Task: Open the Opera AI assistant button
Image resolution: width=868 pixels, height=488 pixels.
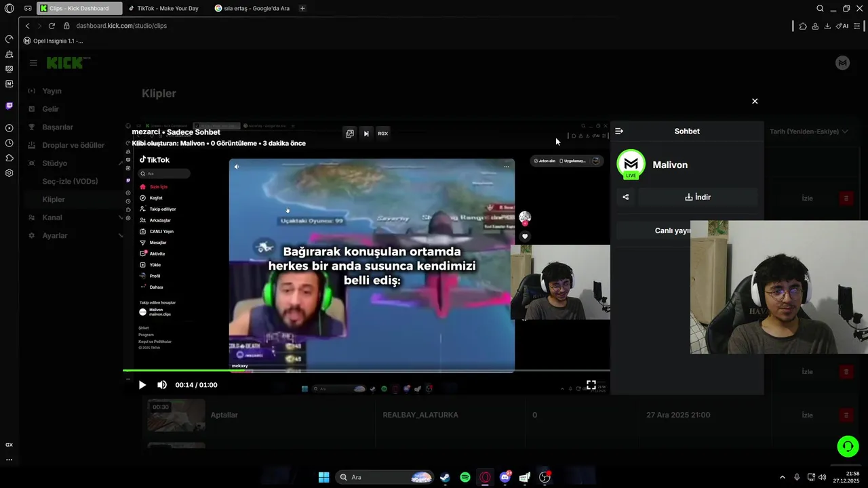Action: click(842, 26)
